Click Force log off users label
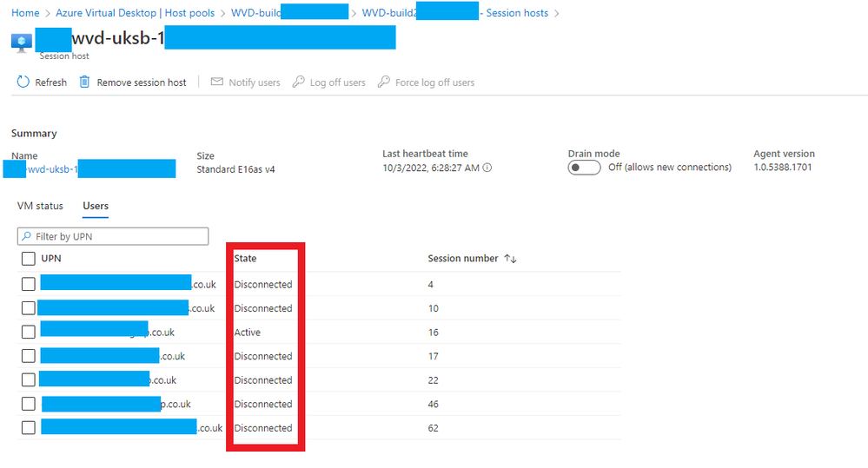The image size is (868, 468). 435,82
